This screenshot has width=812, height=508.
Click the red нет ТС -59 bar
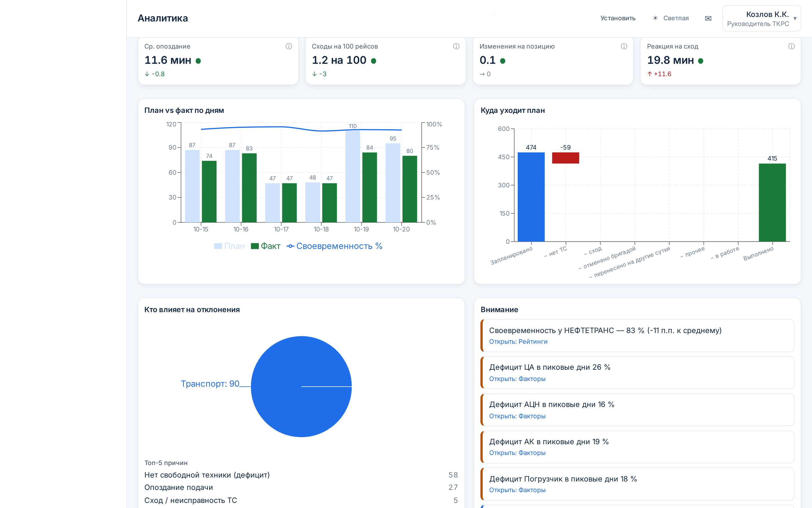tap(565, 158)
